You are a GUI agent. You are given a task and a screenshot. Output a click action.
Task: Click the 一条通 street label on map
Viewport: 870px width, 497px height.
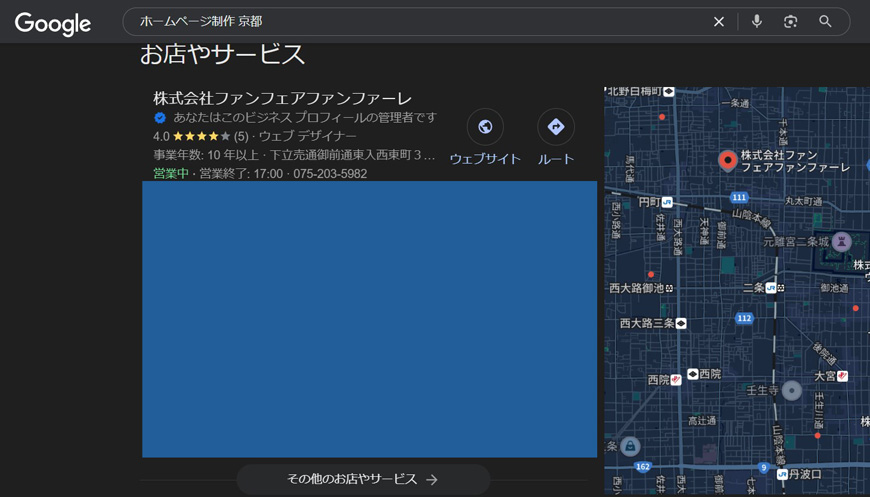click(x=736, y=103)
